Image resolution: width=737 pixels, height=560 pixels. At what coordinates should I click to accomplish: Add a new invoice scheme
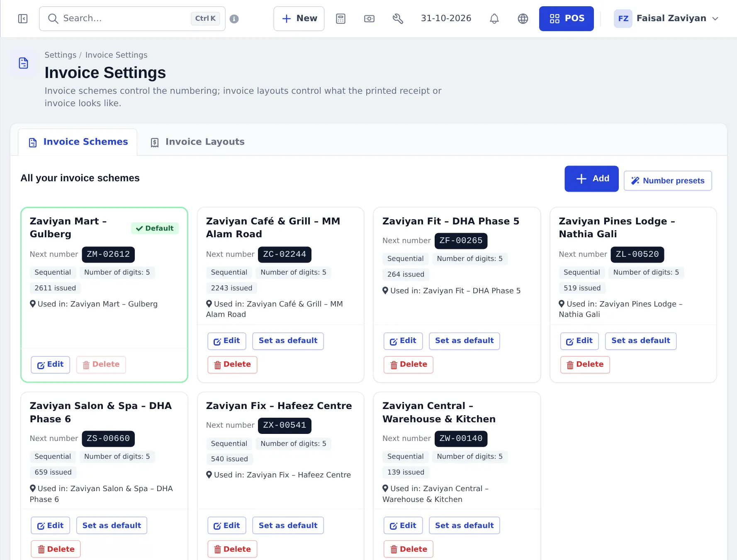[x=591, y=179]
